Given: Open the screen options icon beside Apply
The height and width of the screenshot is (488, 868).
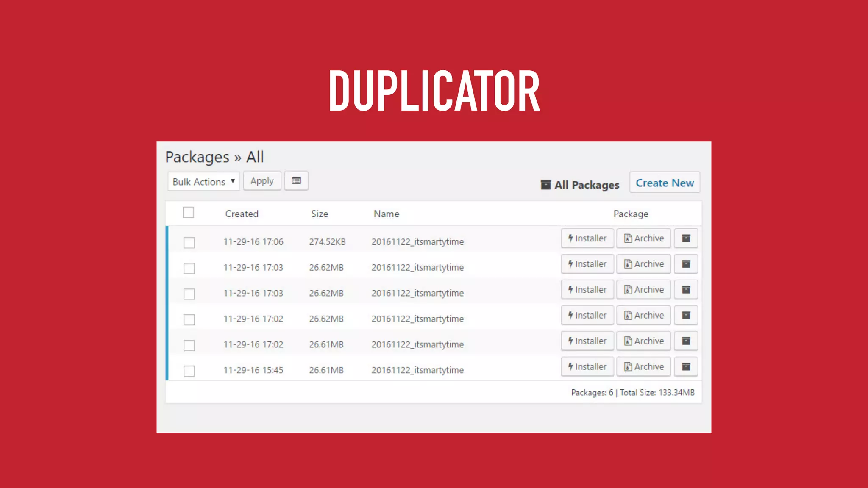Looking at the screenshot, I should 296,181.
